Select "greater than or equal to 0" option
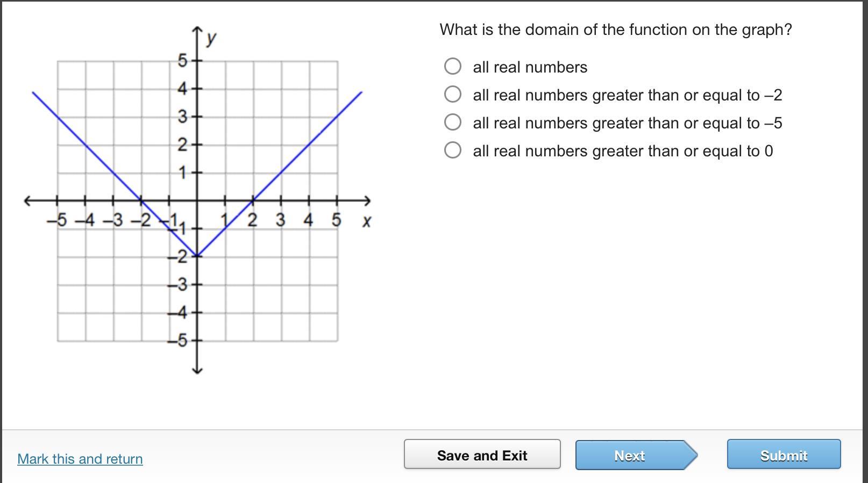 pyautogui.click(x=453, y=150)
